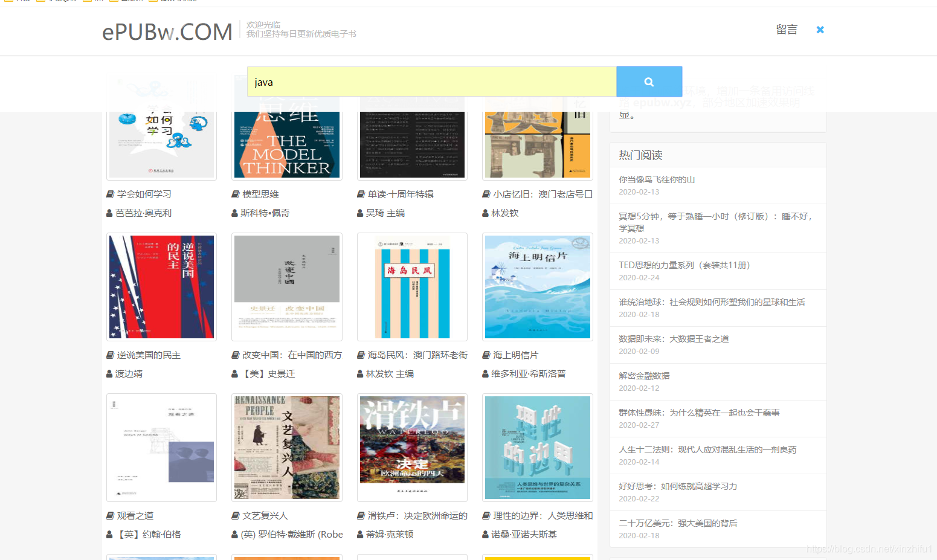Open popular read 人生十二法则
Screen dimensions: 937x560
(707, 449)
